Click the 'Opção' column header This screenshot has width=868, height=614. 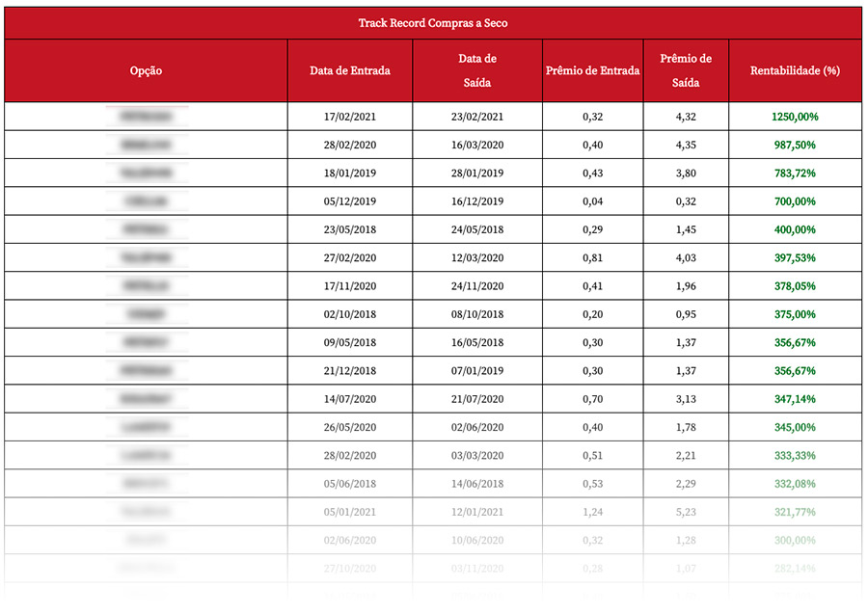(x=146, y=71)
